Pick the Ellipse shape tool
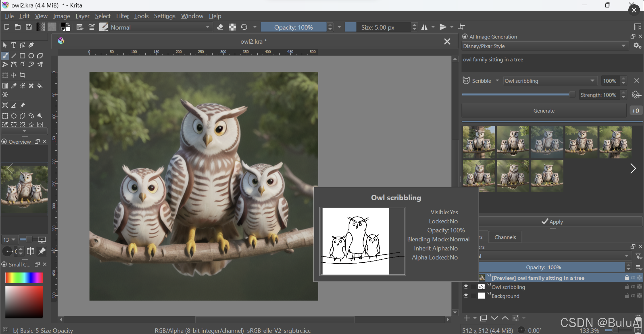Image resolution: width=644 pixels, height=334 pixels. point(31,56)
